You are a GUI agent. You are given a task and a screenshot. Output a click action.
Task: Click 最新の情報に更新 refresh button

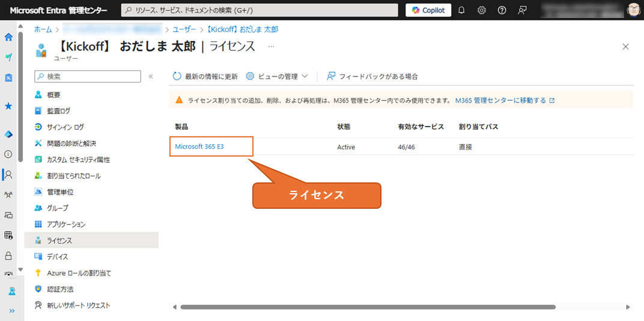pyautogui.click(x=205, y=76)
